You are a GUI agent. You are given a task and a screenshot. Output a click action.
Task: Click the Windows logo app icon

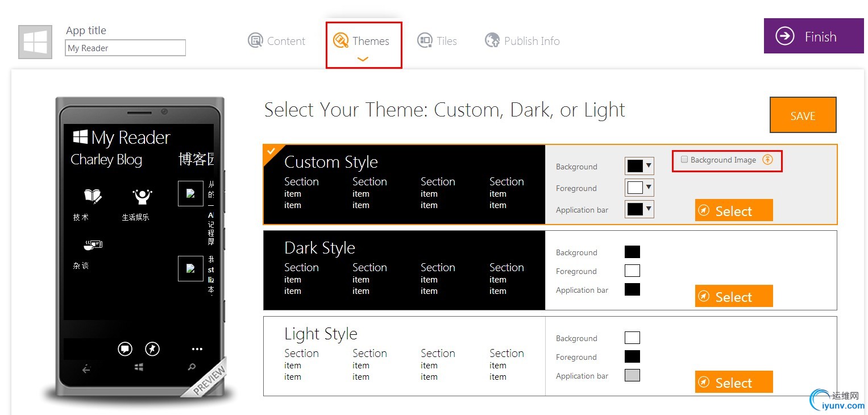coord(35,42)
